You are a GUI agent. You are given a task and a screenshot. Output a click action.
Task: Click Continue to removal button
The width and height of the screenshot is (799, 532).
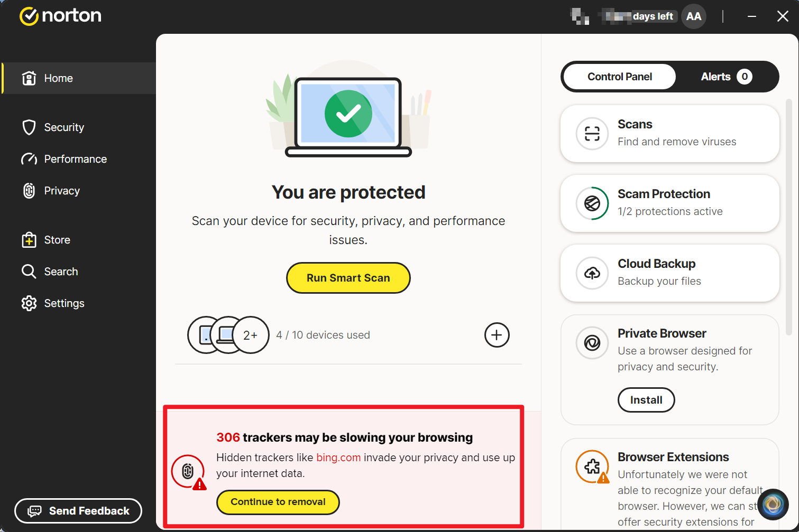click(278, 502)
